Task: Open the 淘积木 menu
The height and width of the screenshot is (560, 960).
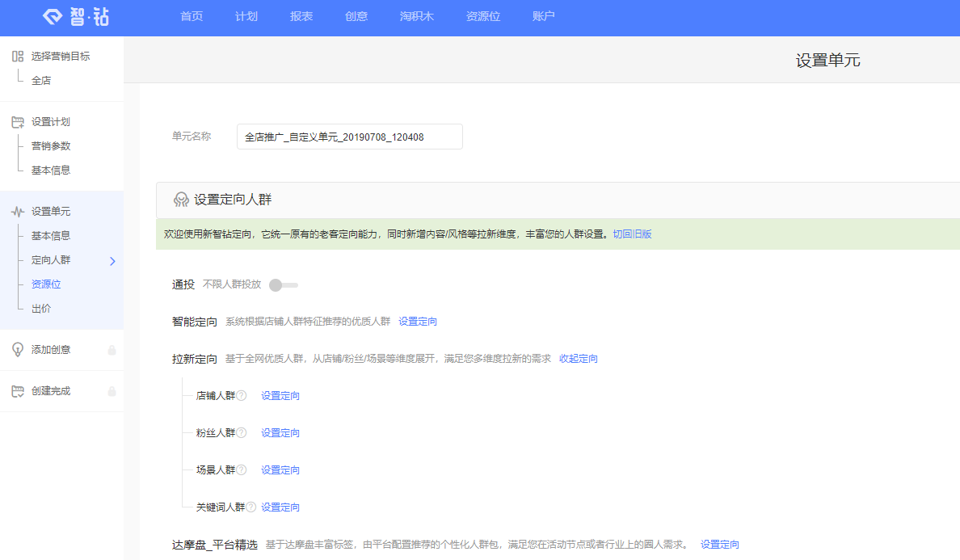Action: (x=417, y=16)
